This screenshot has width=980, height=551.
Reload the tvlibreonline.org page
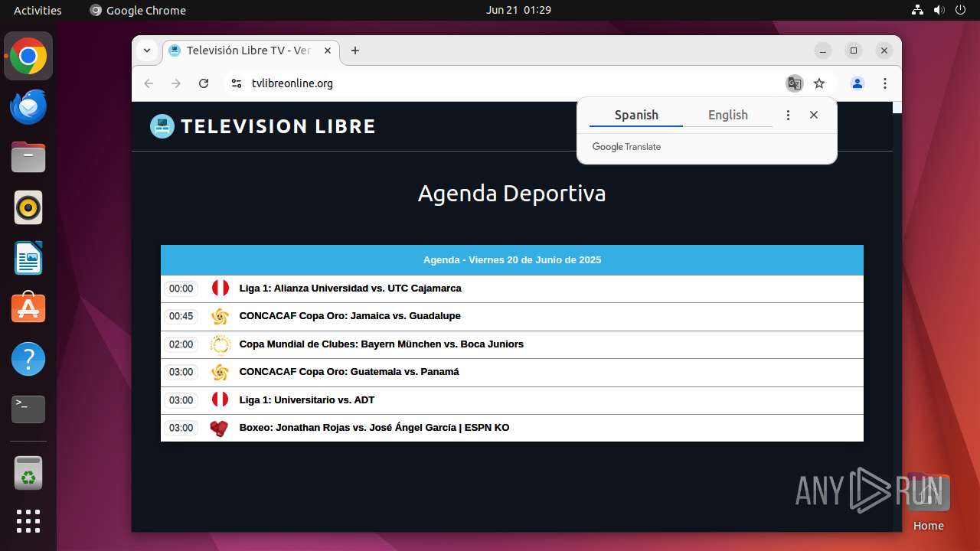click(204, 83)
